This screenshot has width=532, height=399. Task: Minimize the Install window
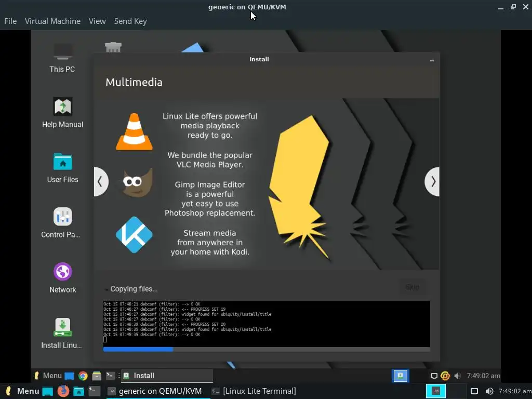[x=432, y=60]
